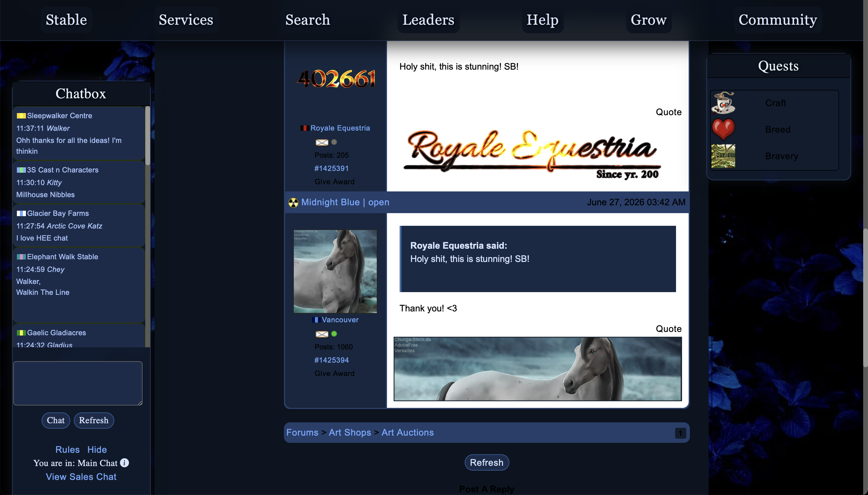This screenshot has height=495, width=868.
Task: Click the page's main vertical scrollbar
Action: pos(865,298)
